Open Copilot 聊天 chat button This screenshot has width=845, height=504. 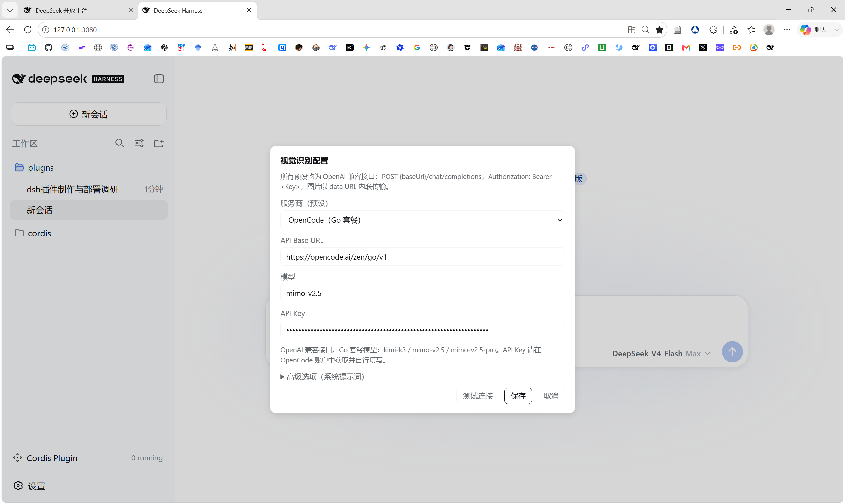click(x=814, y=30)
